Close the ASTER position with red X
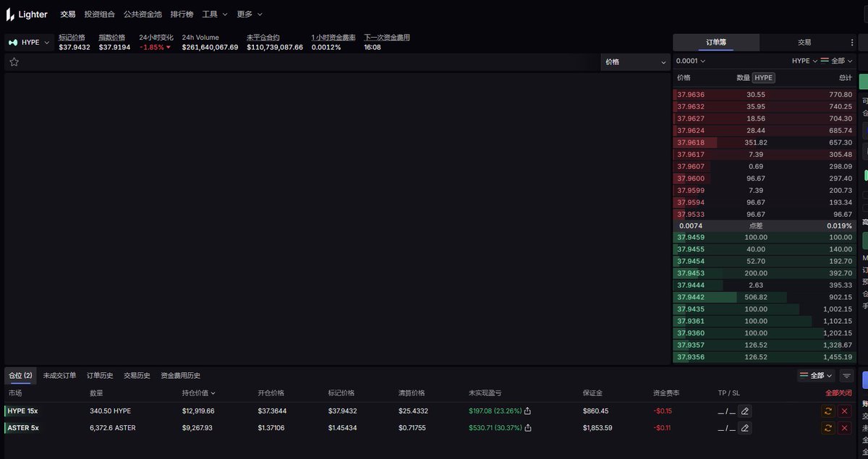Image resolution: width=868 pixels, height=459 pixels. coord(844,428)
